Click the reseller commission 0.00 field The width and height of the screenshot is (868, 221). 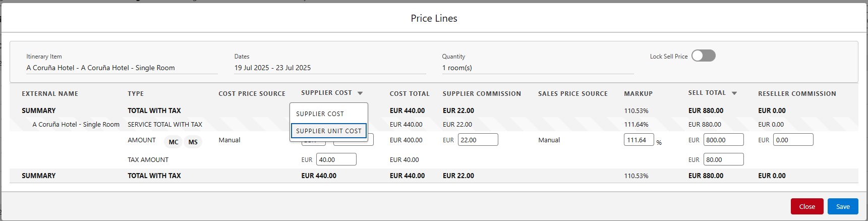click(x=792, y=140)
